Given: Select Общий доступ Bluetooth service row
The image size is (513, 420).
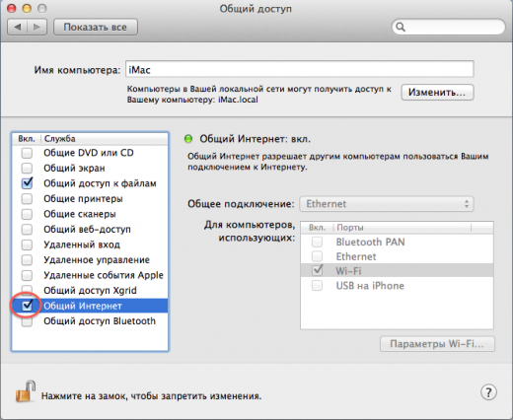Looking at the screenshot, I should point(90,321).
